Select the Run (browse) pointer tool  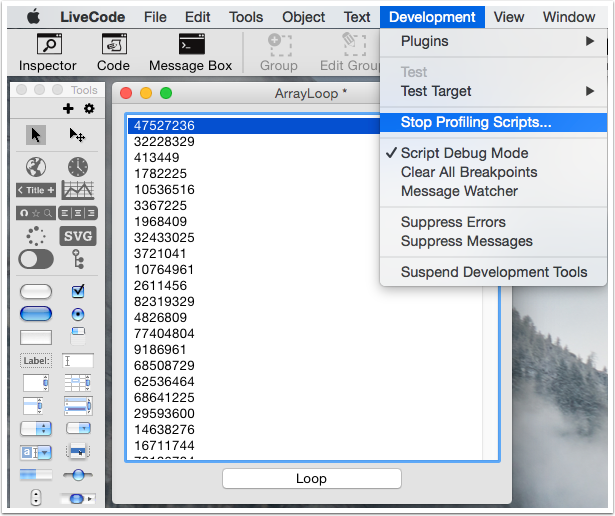36,135
